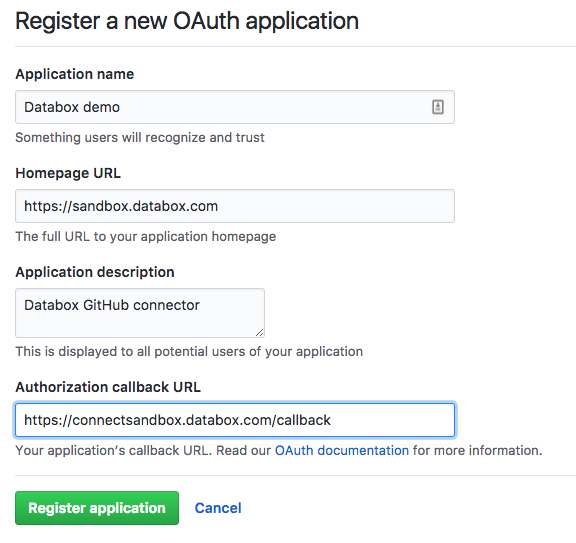Click the green Register application button
This screenshot has width=576, height=543.
pyautogui.click(x=97, y=508)
